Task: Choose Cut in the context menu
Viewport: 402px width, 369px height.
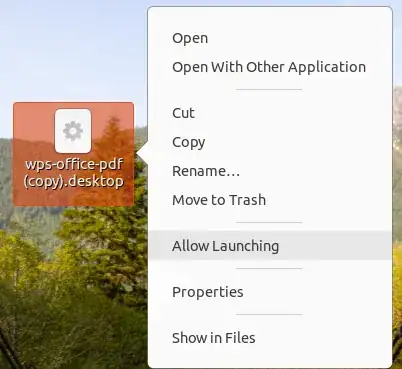Action: coord(270,113)
